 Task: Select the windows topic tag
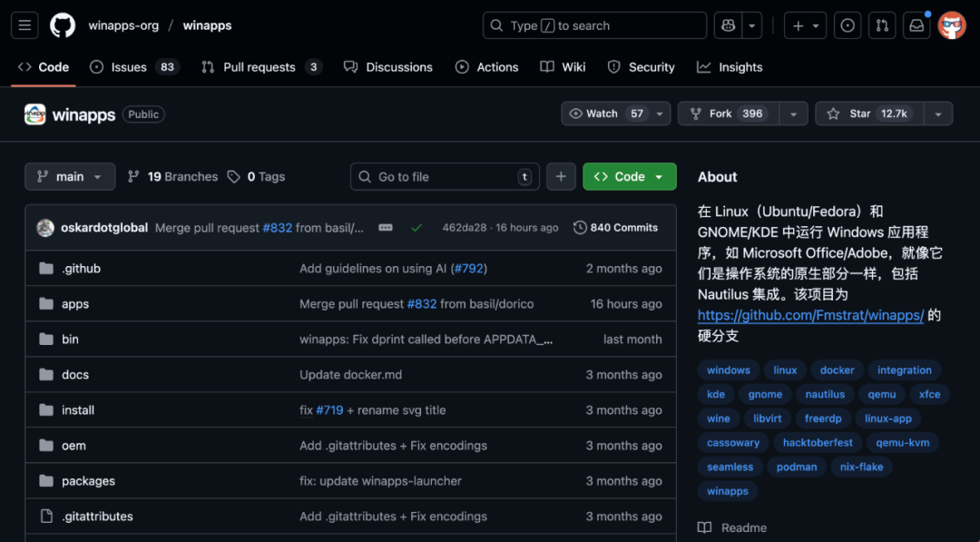[728, 370]
